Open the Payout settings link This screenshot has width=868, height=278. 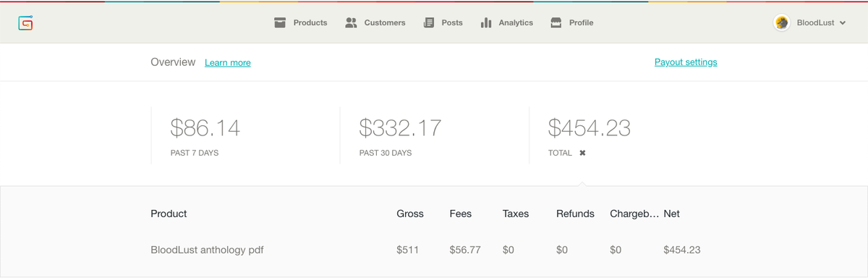tap(686, 62)
